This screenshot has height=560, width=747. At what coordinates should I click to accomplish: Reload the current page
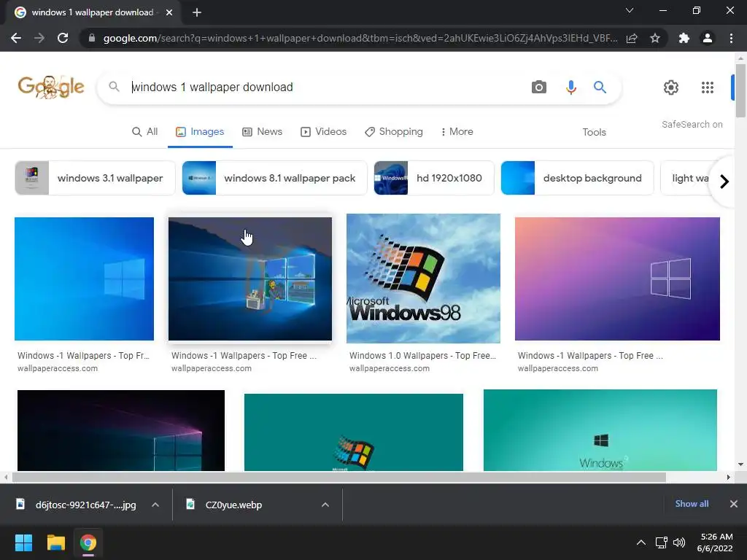click(x=63, y=38)
